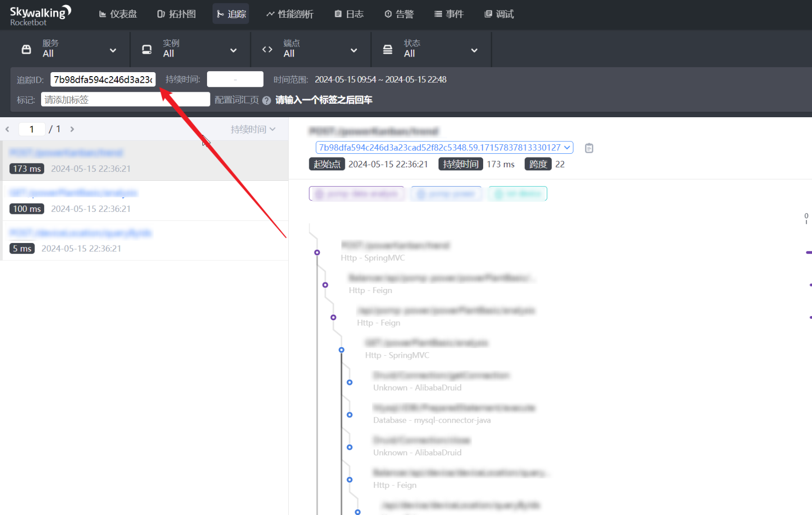Select second Unknown - AlibabaDruid span node

[x=349, y=447]
